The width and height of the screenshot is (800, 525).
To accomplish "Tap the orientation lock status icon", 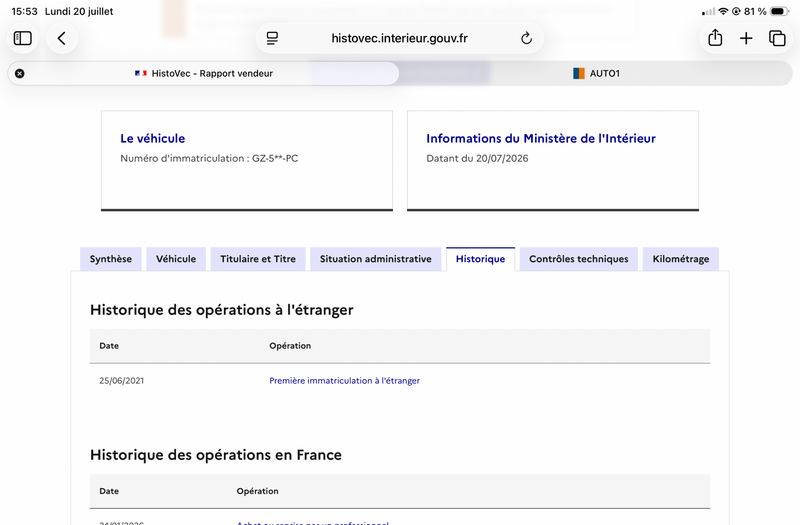I will (736, 11).
